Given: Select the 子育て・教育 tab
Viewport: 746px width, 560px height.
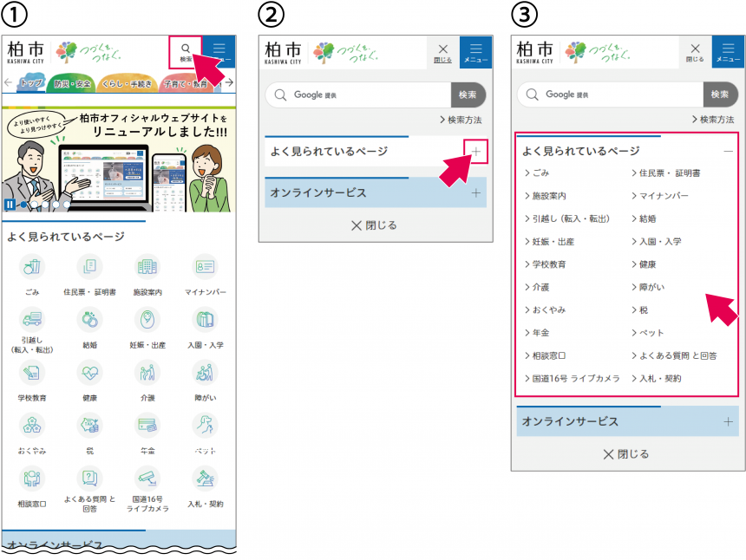Looking at the screenshot, I should (x=186, y=84).
